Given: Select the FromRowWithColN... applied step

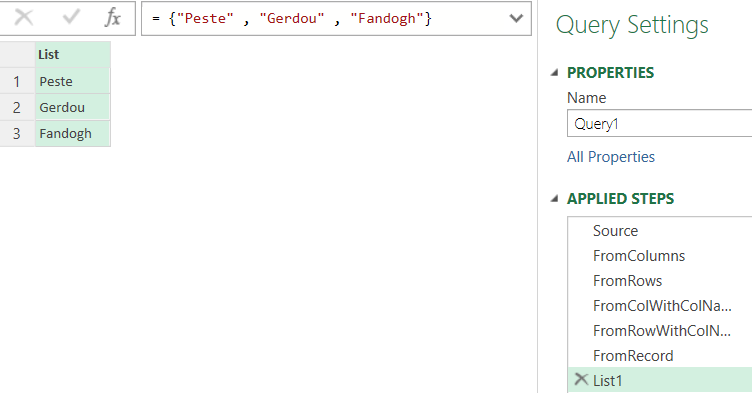Looking at the screenshot, I should pyautogui.click(x=660, y=330).
